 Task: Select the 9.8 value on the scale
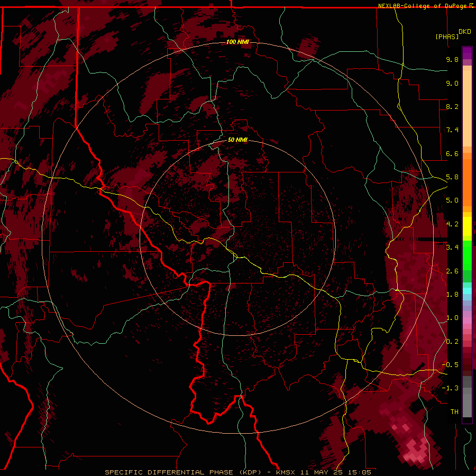pyautogui.click(x=452, y=59)
